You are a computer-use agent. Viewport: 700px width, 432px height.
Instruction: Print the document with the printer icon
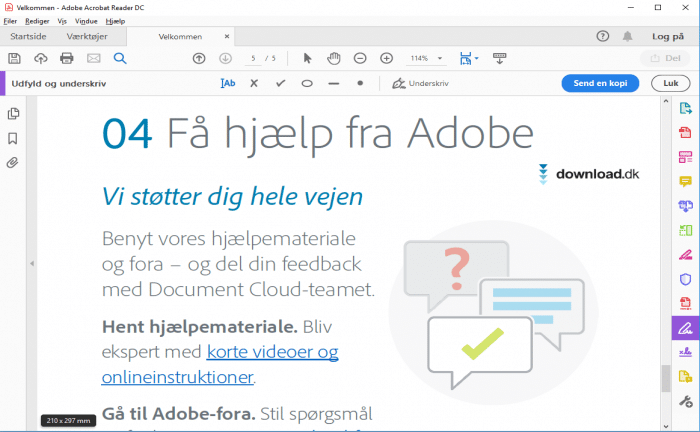(x=67, y=58)
